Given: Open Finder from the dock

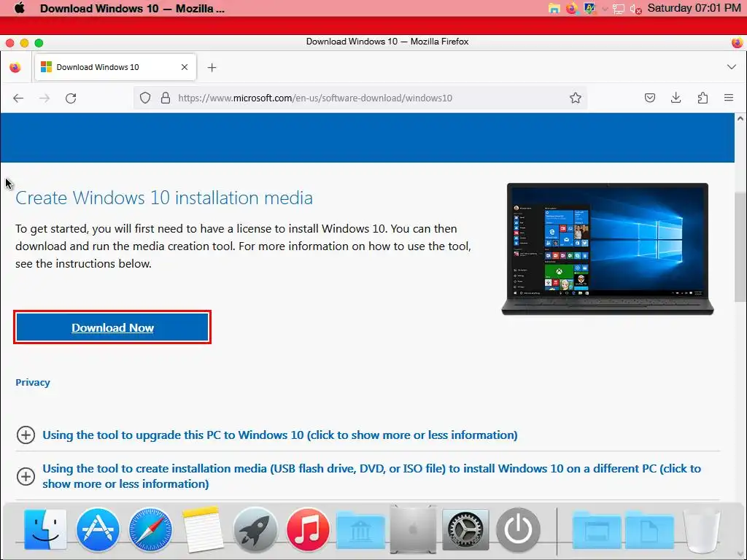Looking at the screenshot, I should click(45, 529).
